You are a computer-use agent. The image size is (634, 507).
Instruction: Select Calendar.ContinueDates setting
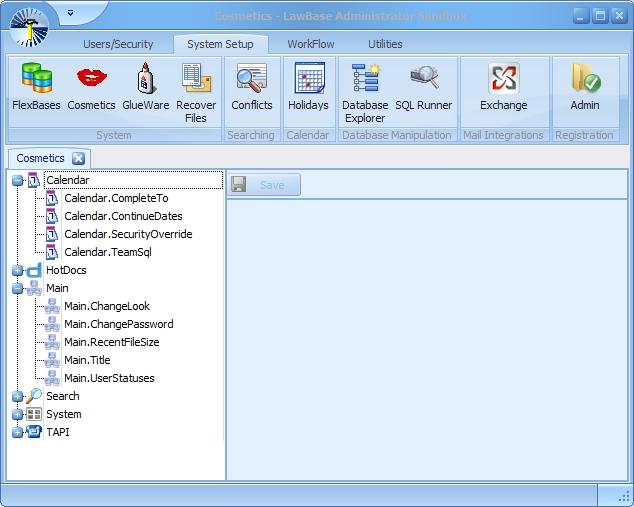click(123, 216)
